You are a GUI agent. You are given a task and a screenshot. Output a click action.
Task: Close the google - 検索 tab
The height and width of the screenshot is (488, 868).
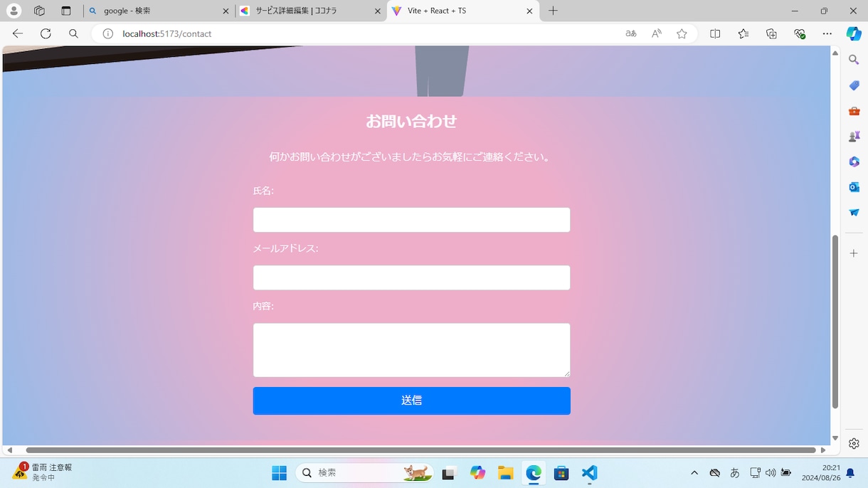point(226,11)
